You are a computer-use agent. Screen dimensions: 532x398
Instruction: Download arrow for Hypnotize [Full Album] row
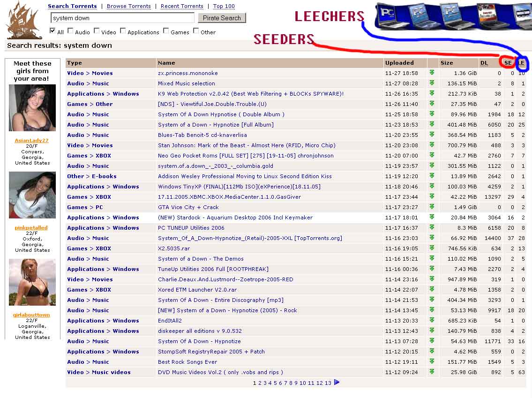[432, 124]
